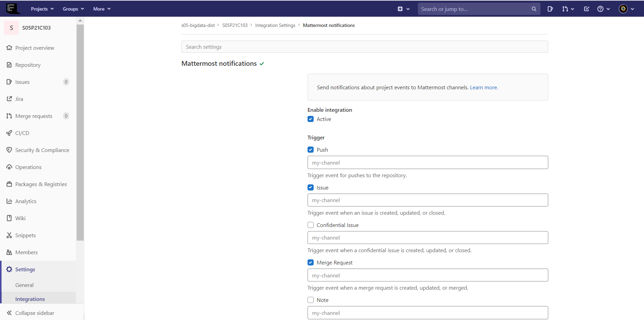The height and width of the screenshot is (320, 644).
Task: Click the Integration Settings breadcrumb link
Action: [x=275, y=25]
